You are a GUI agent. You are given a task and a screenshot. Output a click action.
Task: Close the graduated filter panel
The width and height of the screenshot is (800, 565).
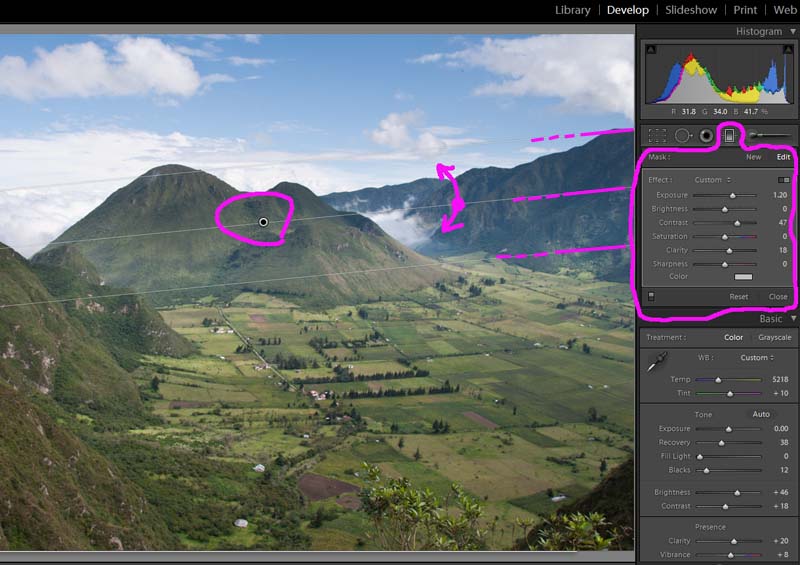click(x=778, y=297)
